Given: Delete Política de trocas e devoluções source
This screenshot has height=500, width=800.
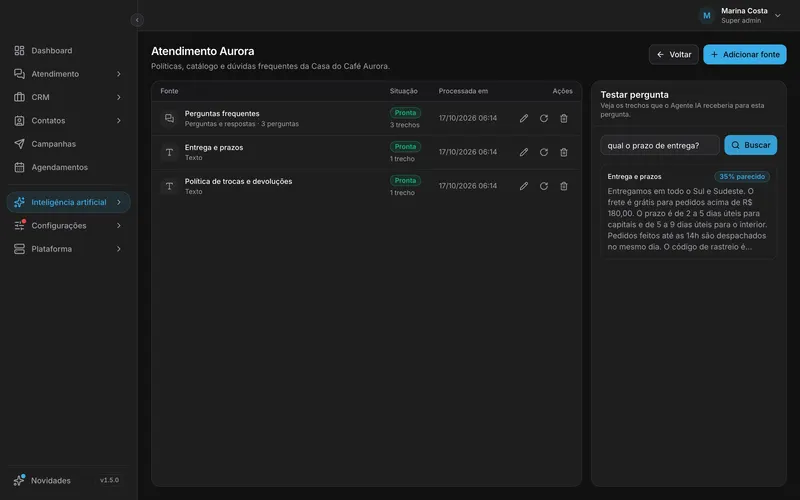Looking at the screenshot, I should pos(564,186).
